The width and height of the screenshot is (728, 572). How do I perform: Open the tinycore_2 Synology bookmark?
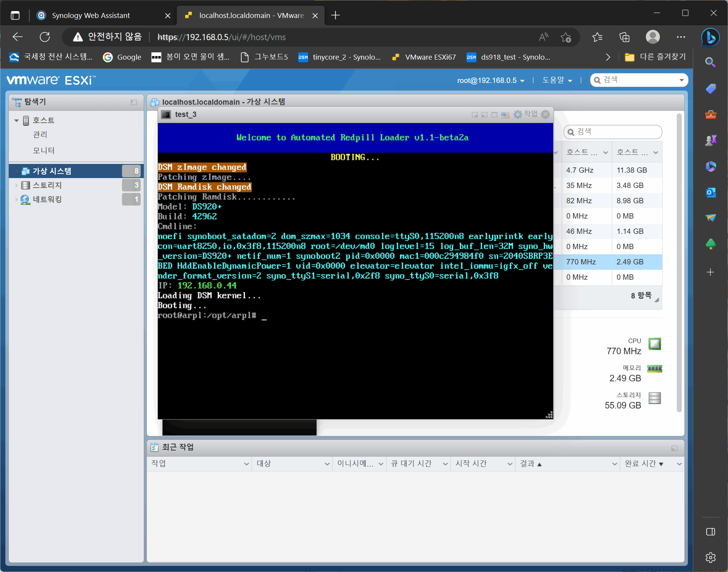(x=340, y=57)
